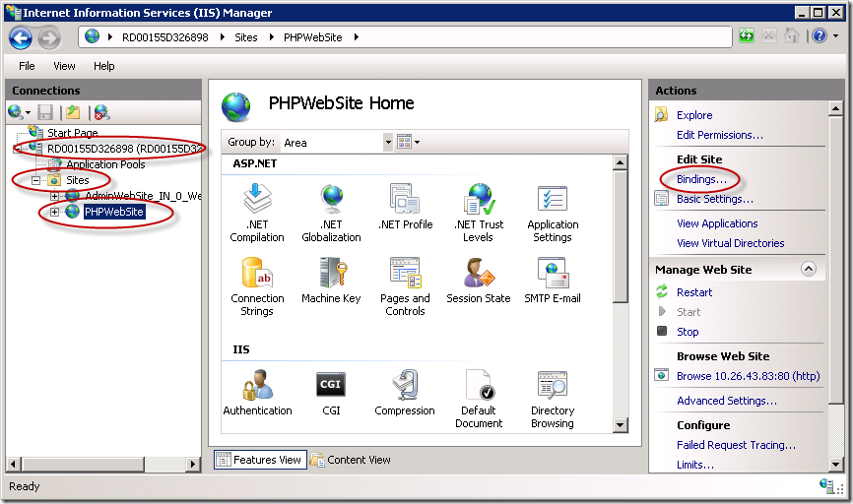Click Sites in the address breadcrumb
853x504 pixels.
pyautogui.click(x=246, y=37)
